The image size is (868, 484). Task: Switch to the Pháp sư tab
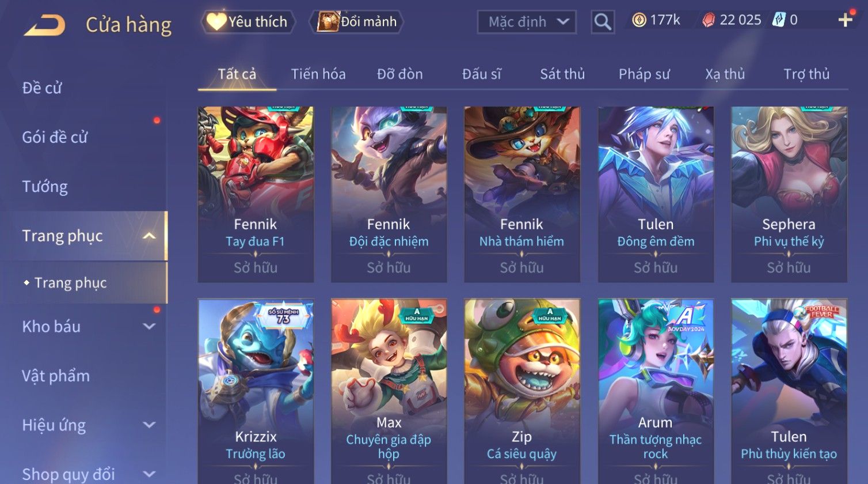pyautogui.click(x=644, y=74)
